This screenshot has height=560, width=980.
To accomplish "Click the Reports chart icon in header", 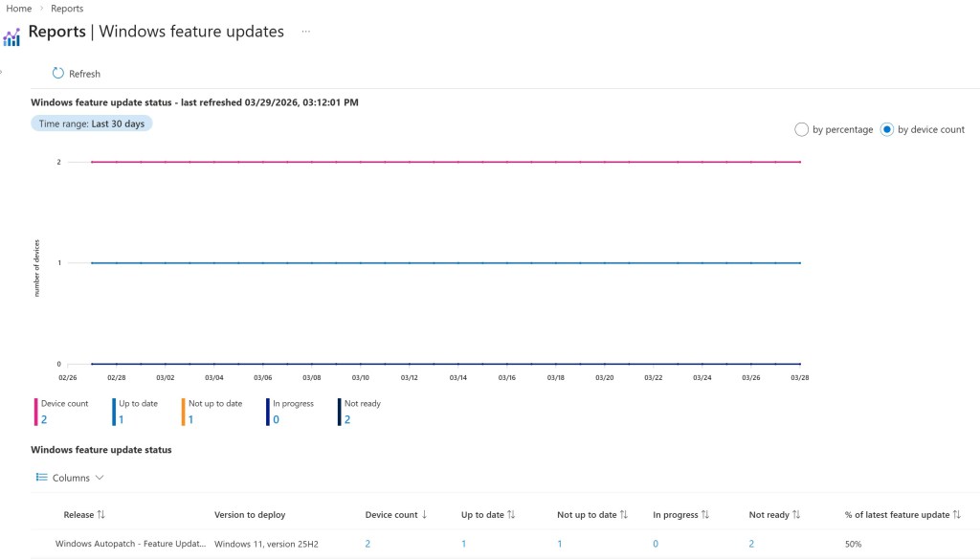I will click(11, 37).
